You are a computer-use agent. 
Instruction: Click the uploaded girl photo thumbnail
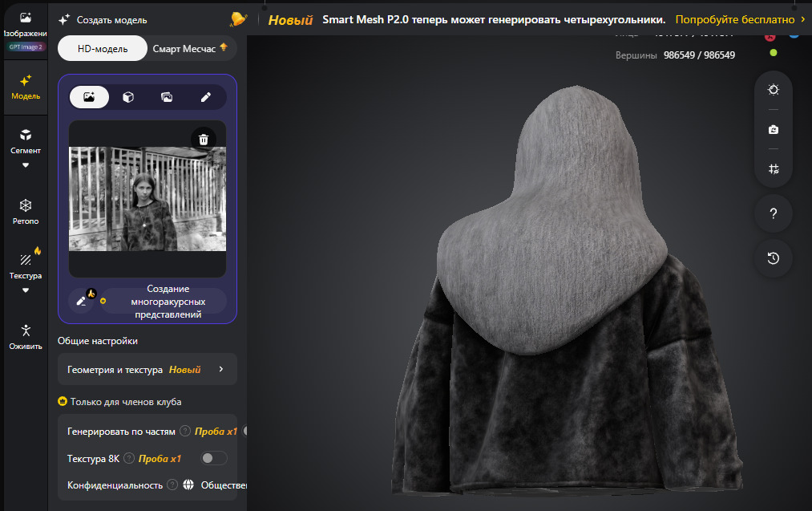(147, 199)
